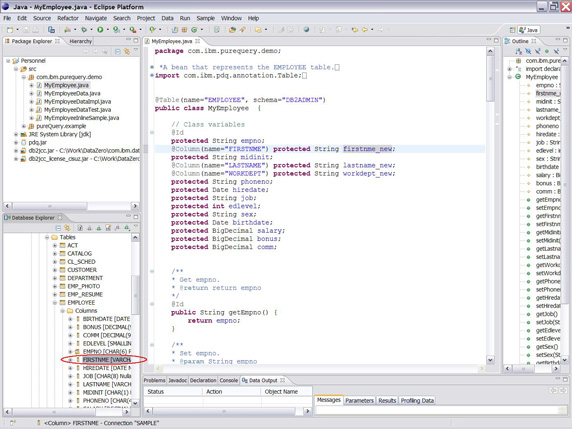
Task: Toggle Link with Editor in Database Explorer
Action: (67, 228)
